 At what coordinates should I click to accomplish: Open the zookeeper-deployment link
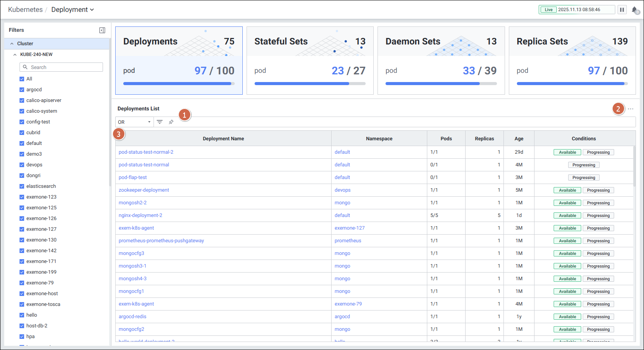pos(144,190)
